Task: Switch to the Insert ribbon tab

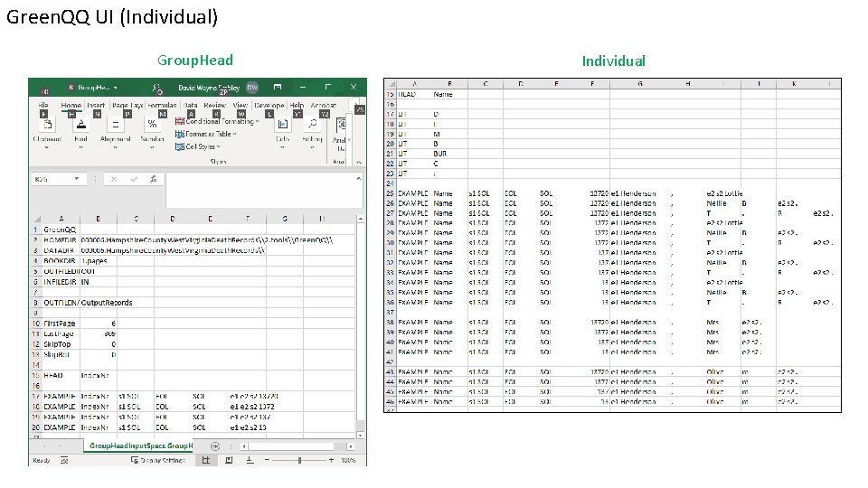Action: click(96, 105)
